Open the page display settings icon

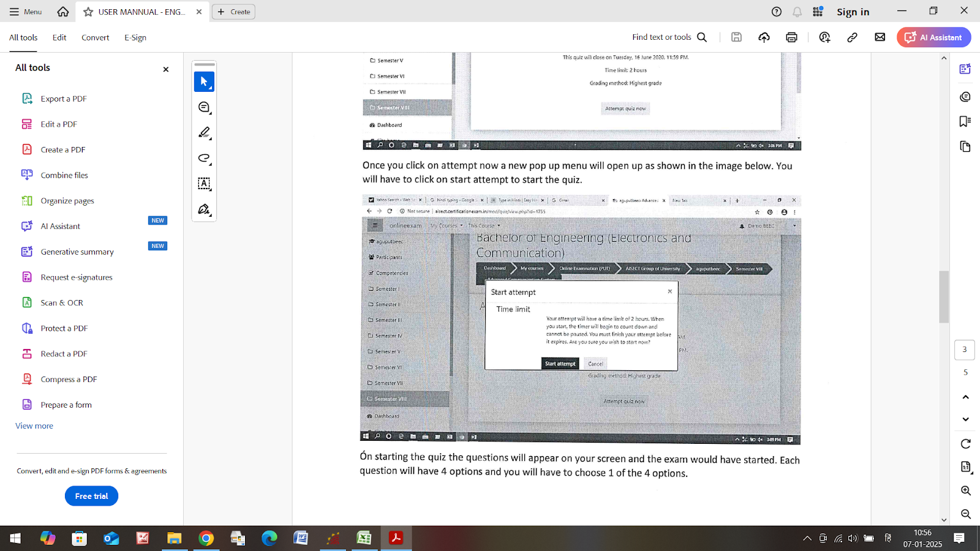coord(965,467)
